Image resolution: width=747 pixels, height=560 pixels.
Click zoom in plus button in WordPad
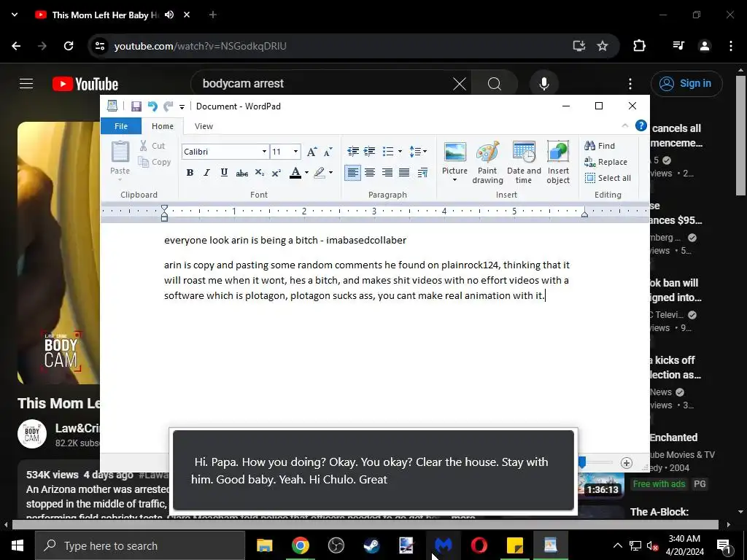coord(627,463)
